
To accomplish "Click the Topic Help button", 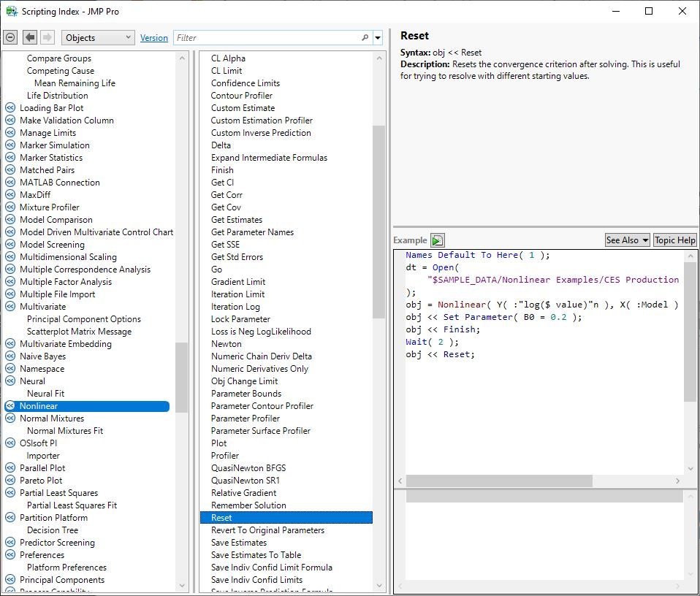I will 674,240.
